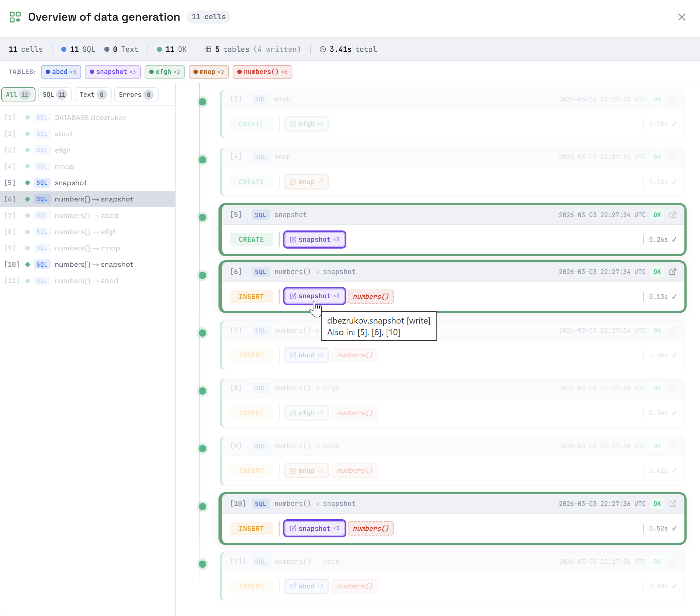Select cell [4] mnop in sidebar list

point(88,166)
